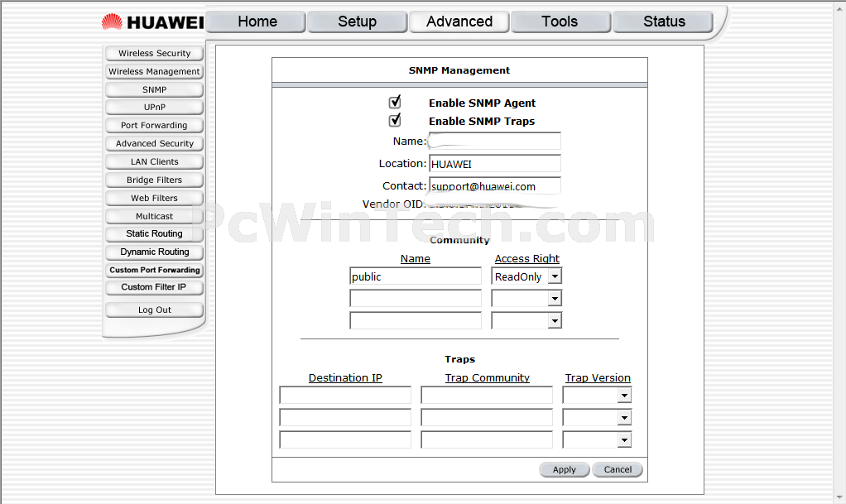The image size is (846, 504).
Task: View LAN Clients list
Action: pos(154,161)
